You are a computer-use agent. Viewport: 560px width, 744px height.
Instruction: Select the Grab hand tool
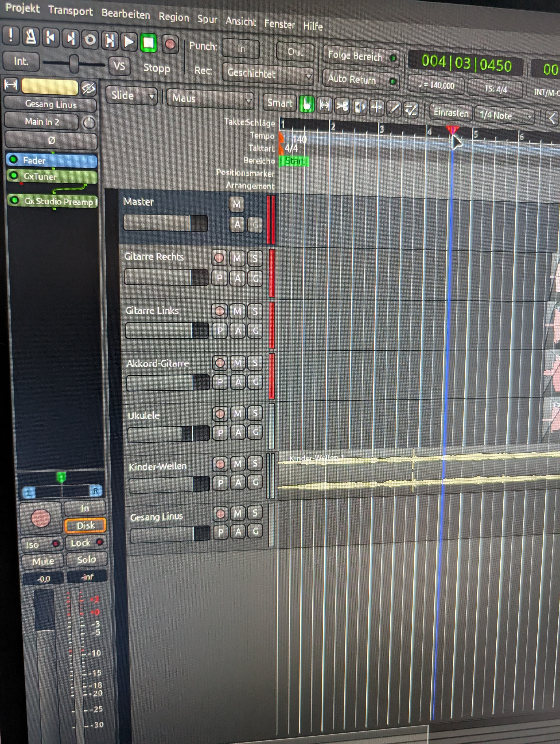[x=306, y=105]
